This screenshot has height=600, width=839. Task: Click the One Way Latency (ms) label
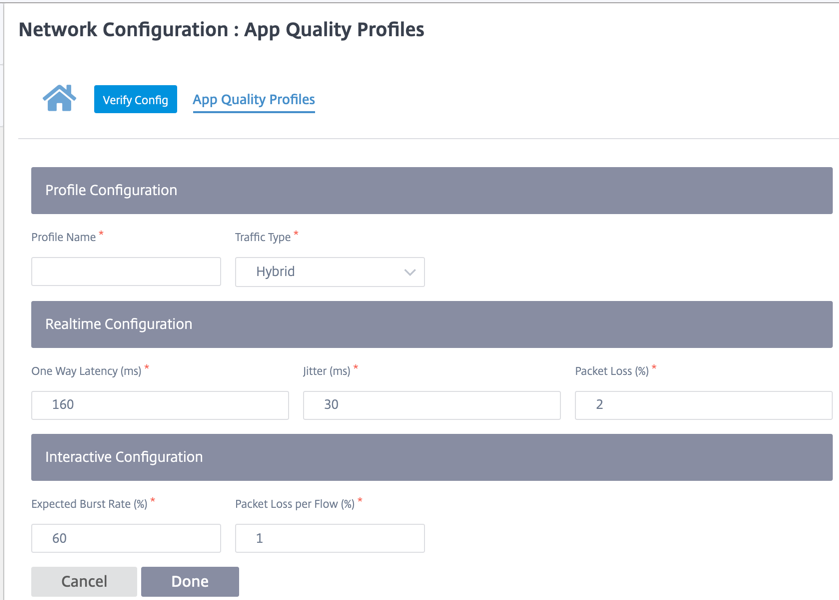86,371
